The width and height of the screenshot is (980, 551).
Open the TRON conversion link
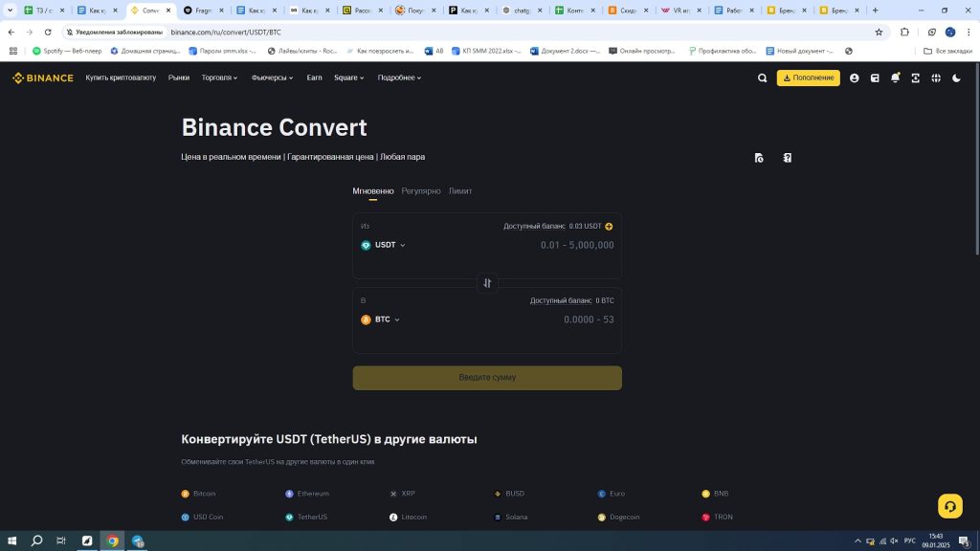click(x=717, y=518)
